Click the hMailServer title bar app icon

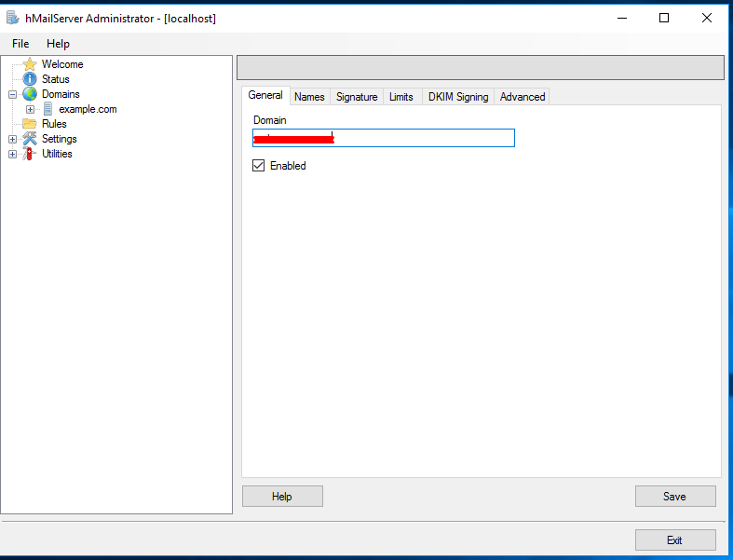pos(13,19)
